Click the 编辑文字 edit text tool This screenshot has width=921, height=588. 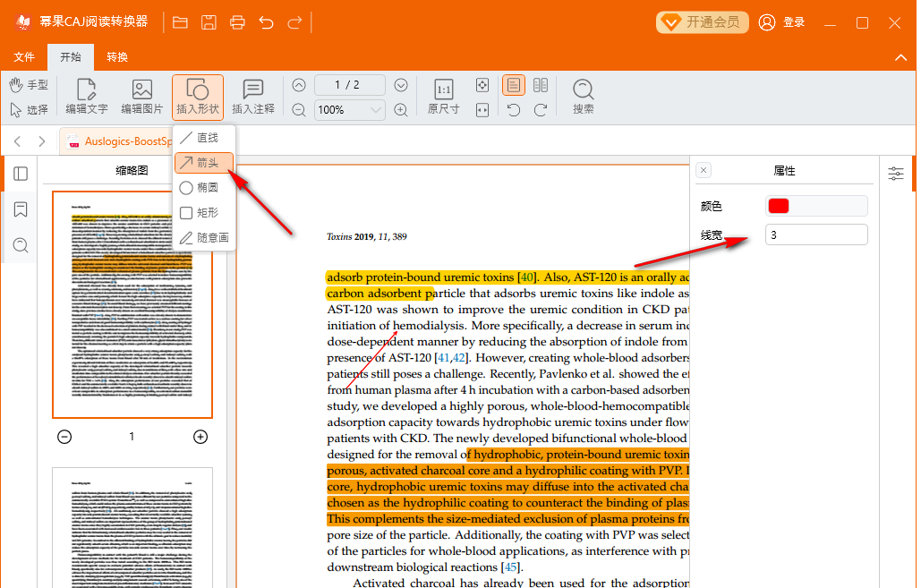[x=87, y=97]
